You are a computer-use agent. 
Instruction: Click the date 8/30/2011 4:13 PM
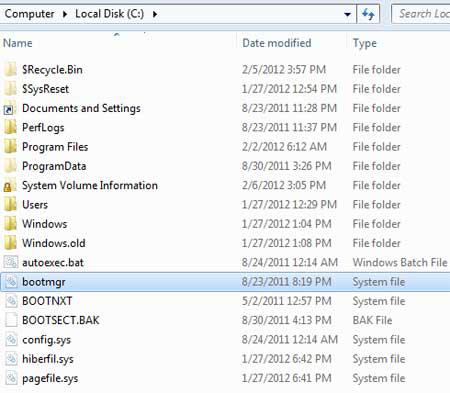click(x=287, y=320)
